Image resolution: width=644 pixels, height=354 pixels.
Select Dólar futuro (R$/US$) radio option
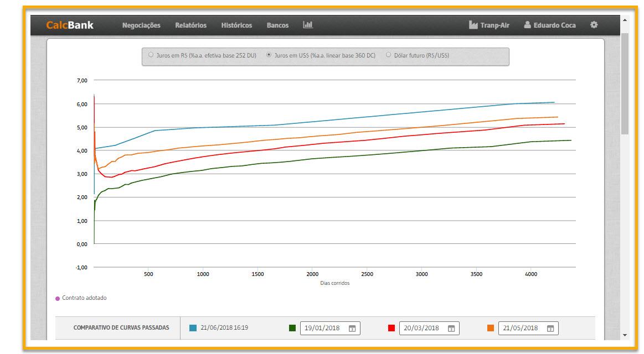[388, 55]
